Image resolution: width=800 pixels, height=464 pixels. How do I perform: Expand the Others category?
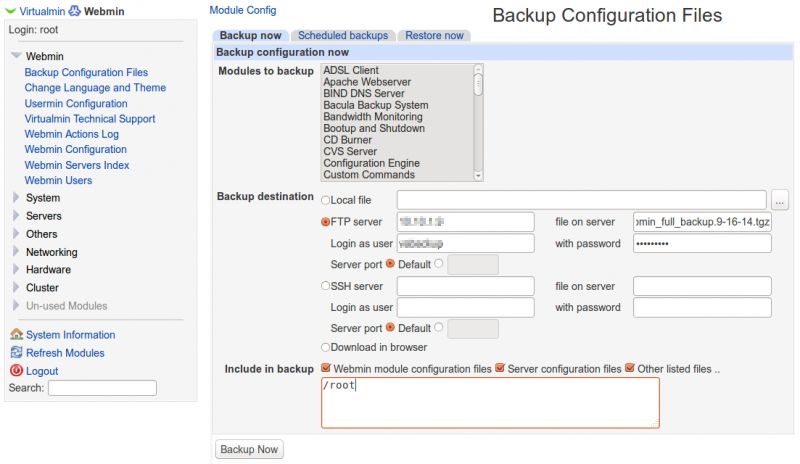16,233
